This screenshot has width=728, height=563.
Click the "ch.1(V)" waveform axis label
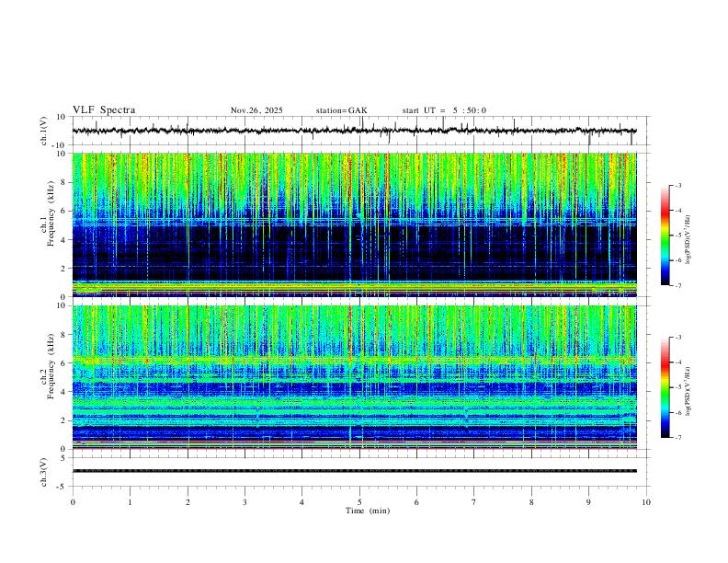pos(44,131)
